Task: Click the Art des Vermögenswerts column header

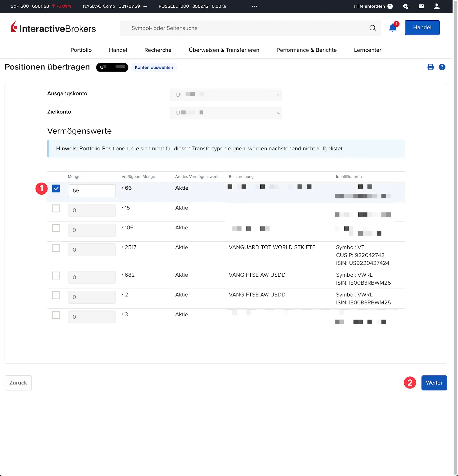Action: pyautogui.click(x=197, y=177)
